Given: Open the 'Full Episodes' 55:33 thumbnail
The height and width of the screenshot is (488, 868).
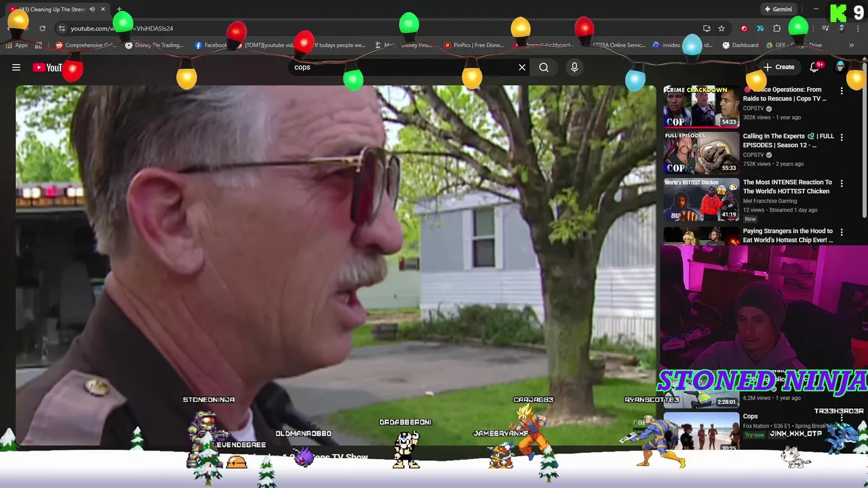Looking at the screenshot, I should (701, 152).
